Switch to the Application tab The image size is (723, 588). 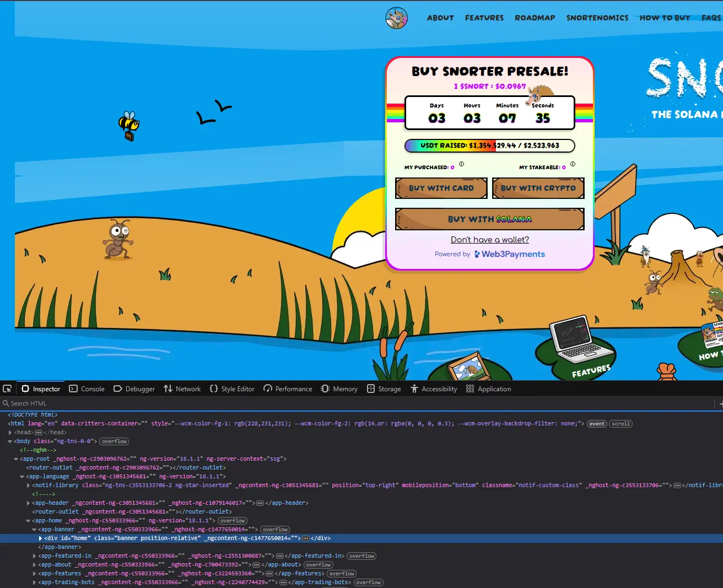[488, 389]
